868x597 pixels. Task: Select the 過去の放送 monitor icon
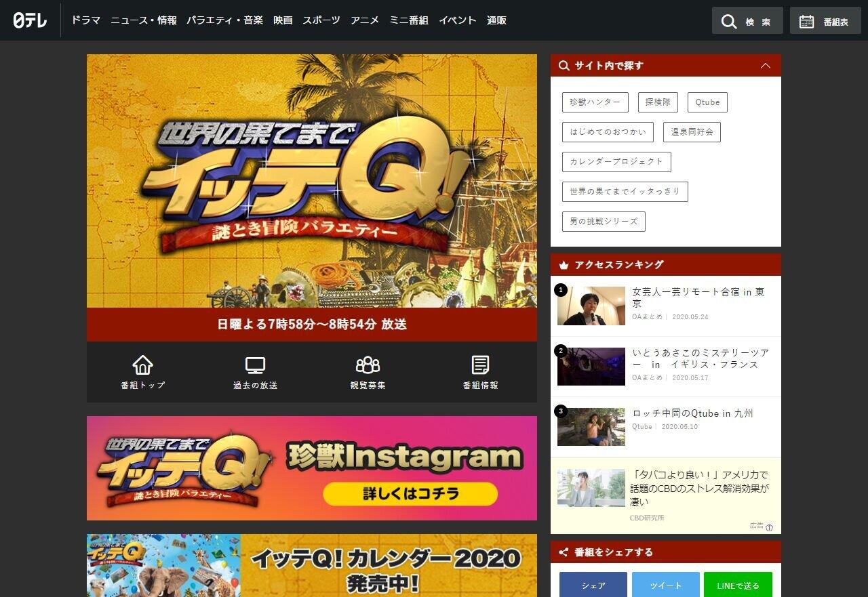coord(255,365)
